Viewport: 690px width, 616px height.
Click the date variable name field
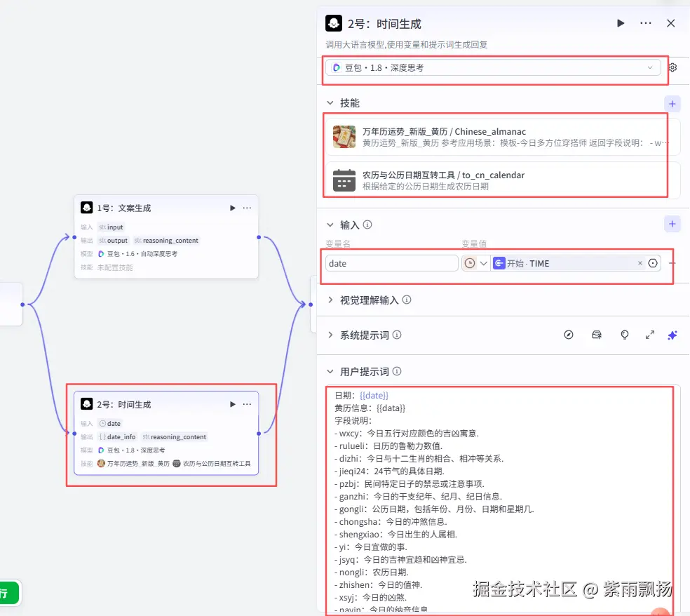click(x=392, y=263)
